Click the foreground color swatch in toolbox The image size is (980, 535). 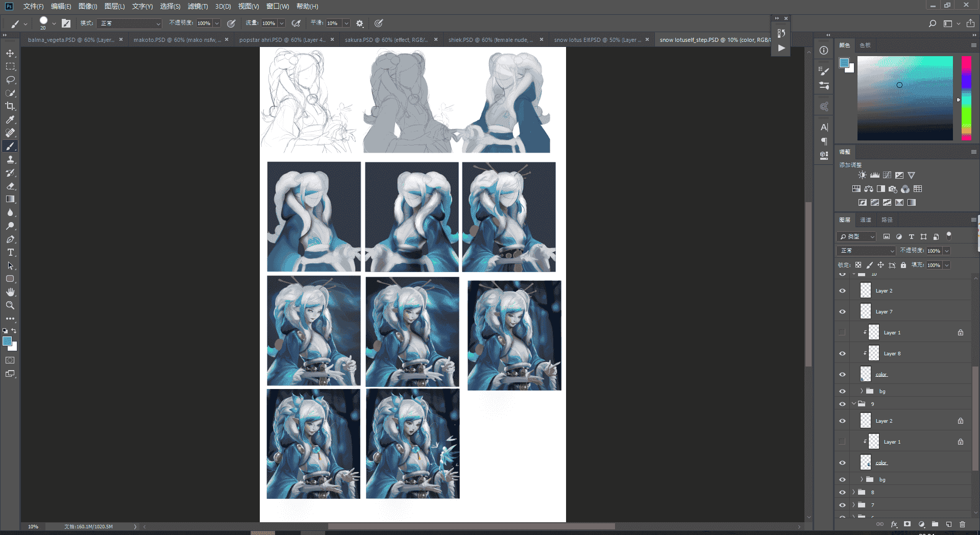coord(7,341)
